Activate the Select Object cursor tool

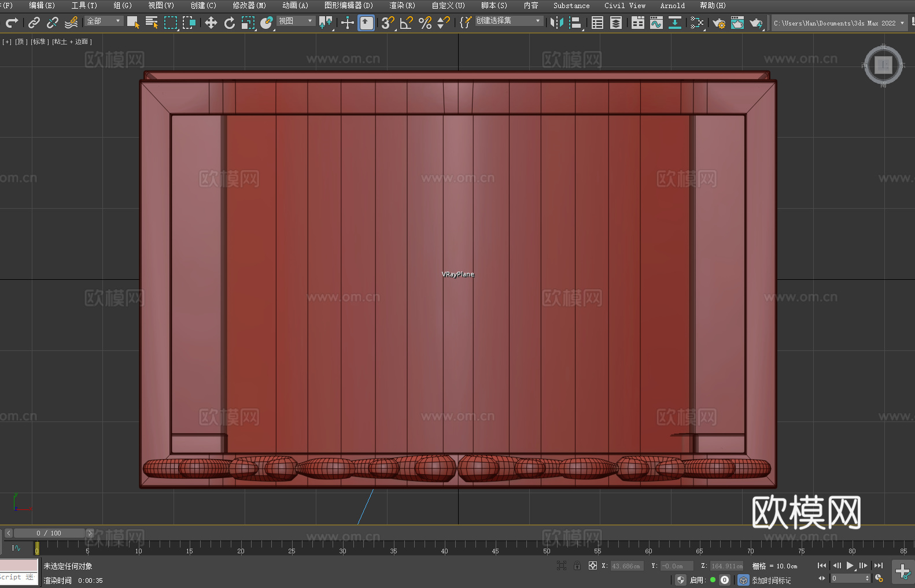point(133,23)
